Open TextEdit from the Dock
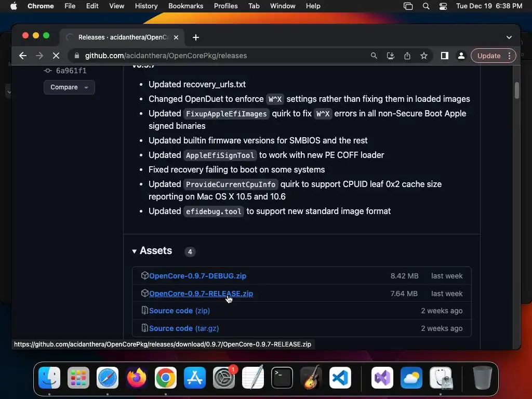The image size is (532, 399). (253, 378)
